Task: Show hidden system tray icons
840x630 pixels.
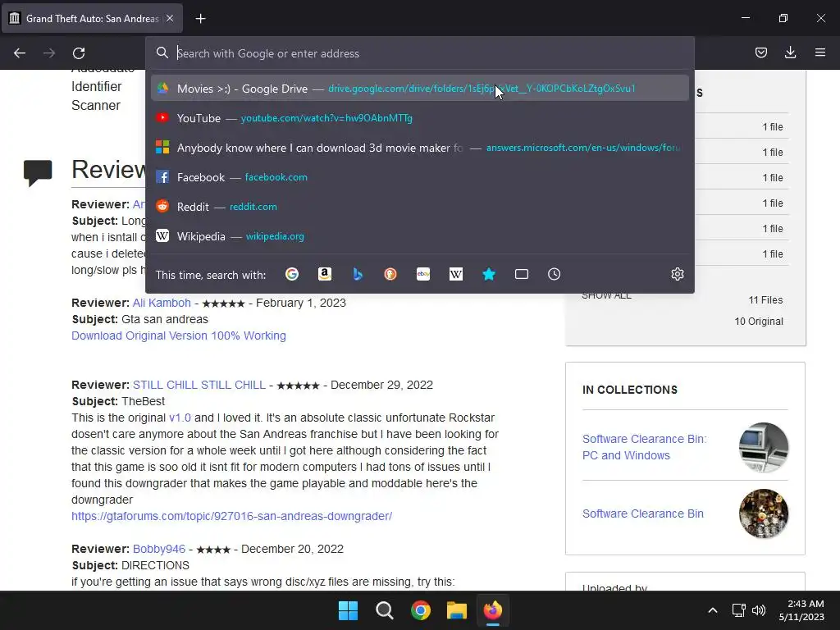Action: click(713, 610)
